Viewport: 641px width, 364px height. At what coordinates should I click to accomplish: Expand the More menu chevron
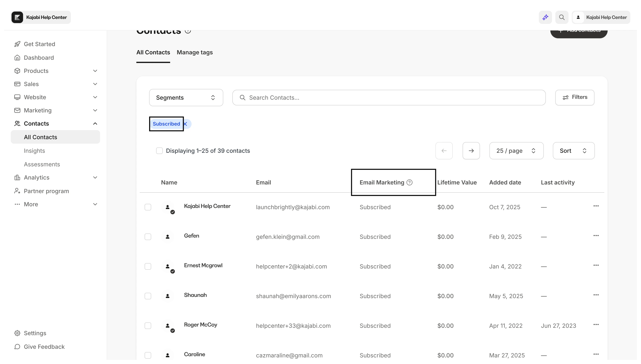click(x=95, y=204)
